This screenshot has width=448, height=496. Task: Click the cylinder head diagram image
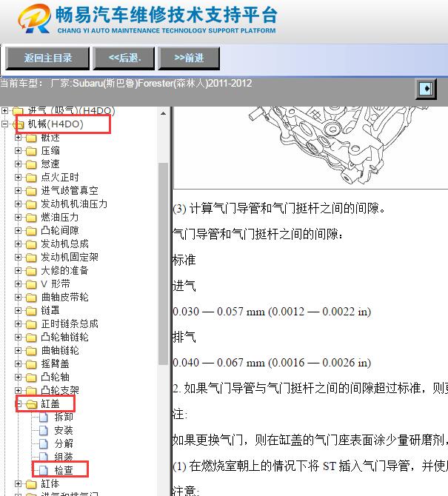coord(311,147)
